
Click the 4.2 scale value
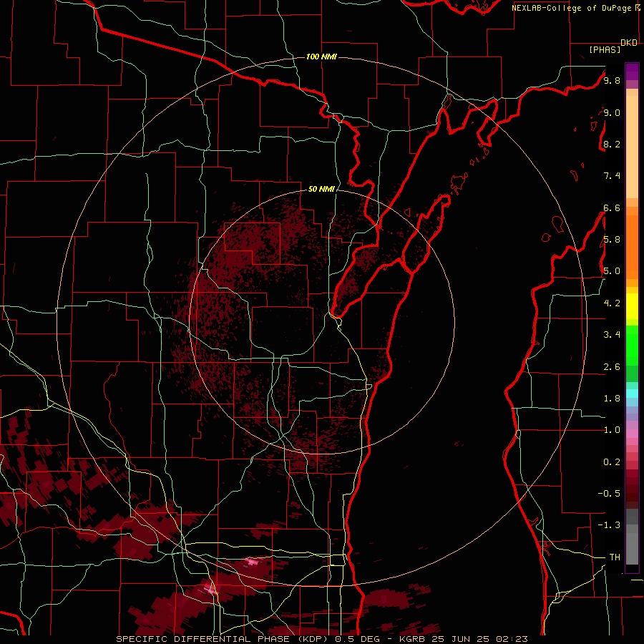tap(612, 303)
